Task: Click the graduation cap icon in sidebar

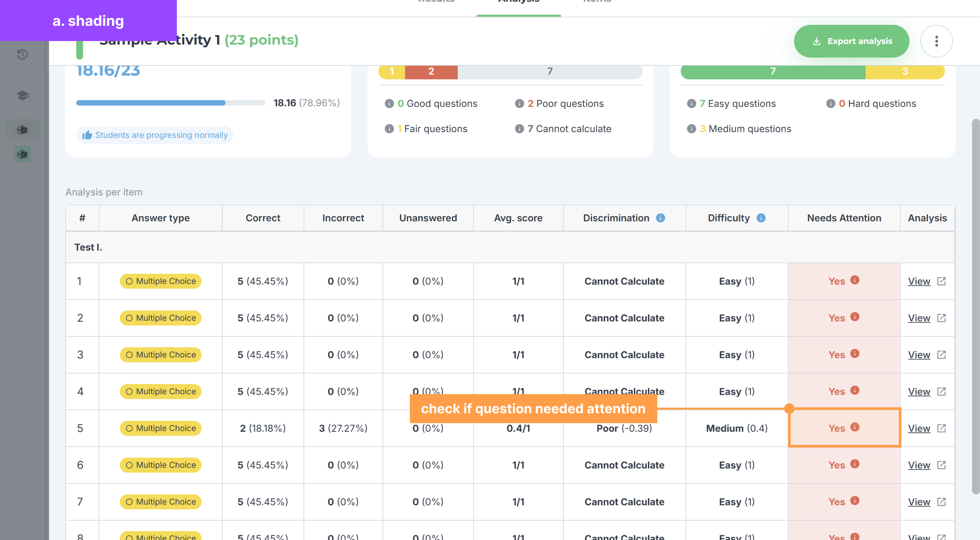Action: coord(22,95)
